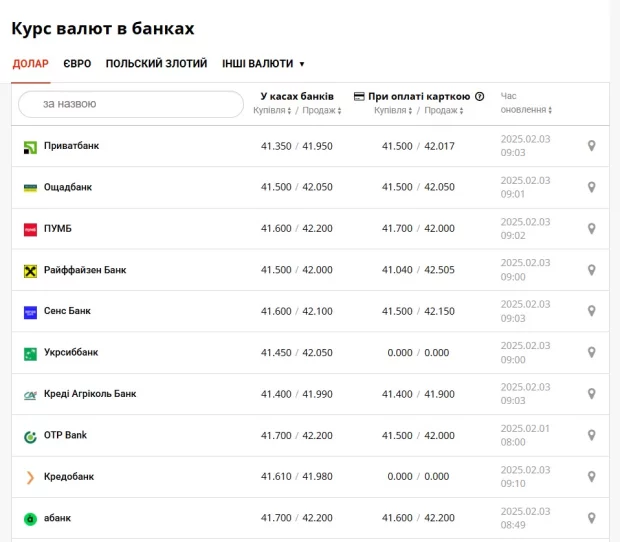Viewport: 620px width, 542px height.
Task: Select the ДОЛАР currency tab
Action: (31, 64)
